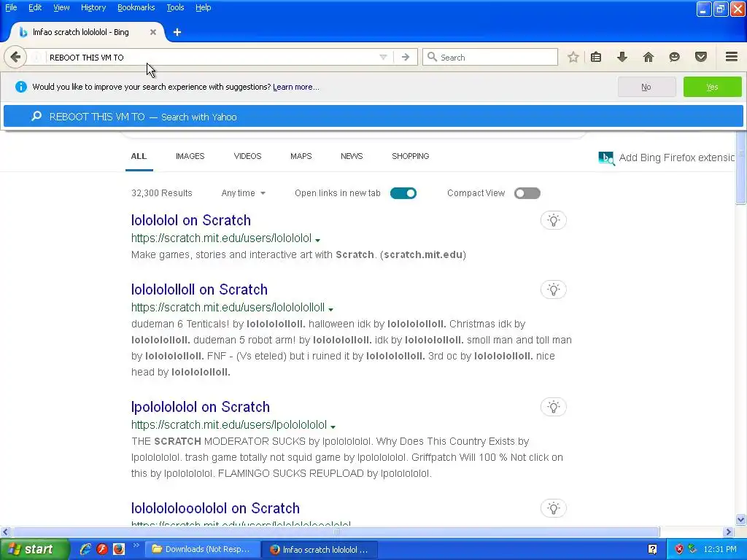Click the toolbar Search box
The height and width of the screenshot is (560, 747).
coord(489,57)
